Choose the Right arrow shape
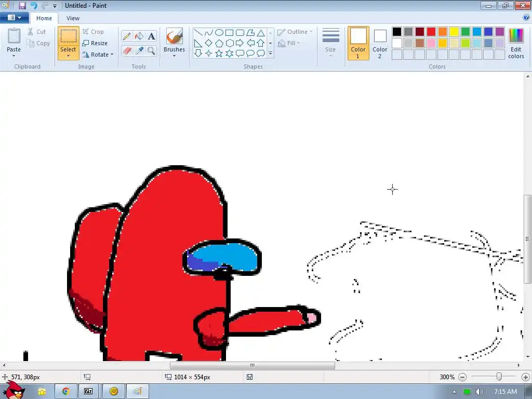This screenshot has height=399, width=532. coord(240,43)
